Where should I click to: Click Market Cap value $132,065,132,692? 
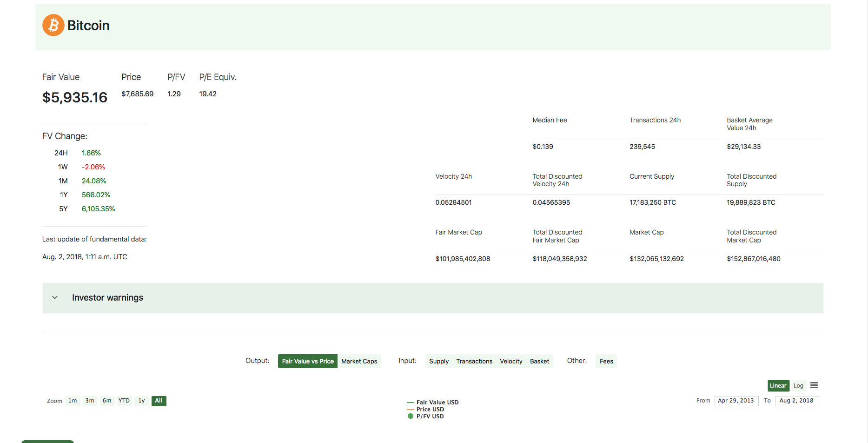pyautogui.click(x=657, y=259)
